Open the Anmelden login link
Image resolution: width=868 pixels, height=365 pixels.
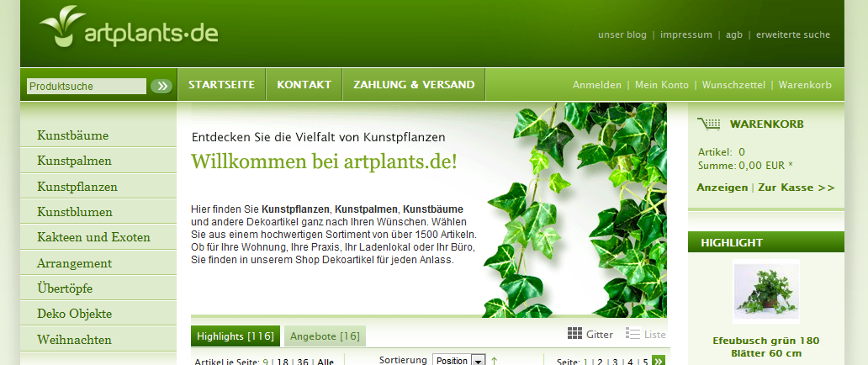coord(596,85)
